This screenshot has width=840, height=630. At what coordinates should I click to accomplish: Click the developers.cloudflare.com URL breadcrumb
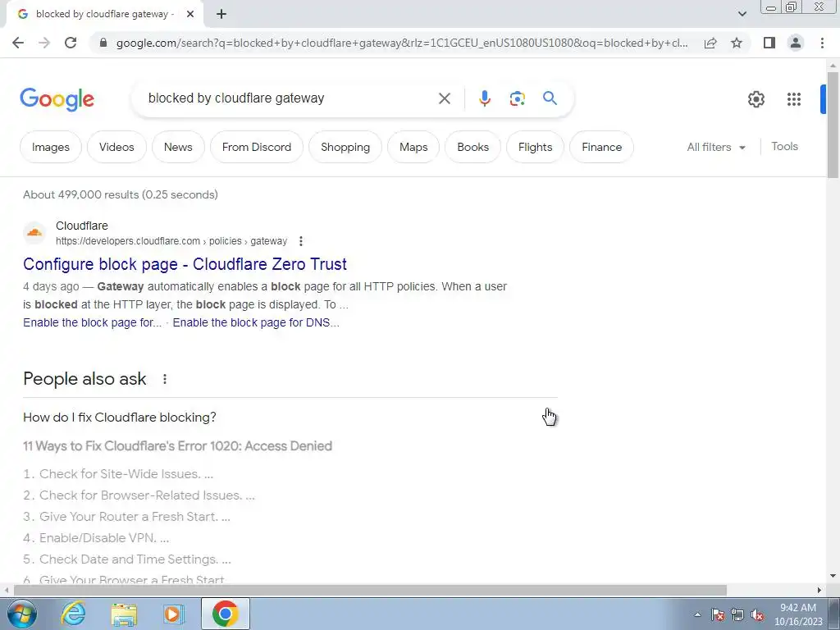click(171, 241)
